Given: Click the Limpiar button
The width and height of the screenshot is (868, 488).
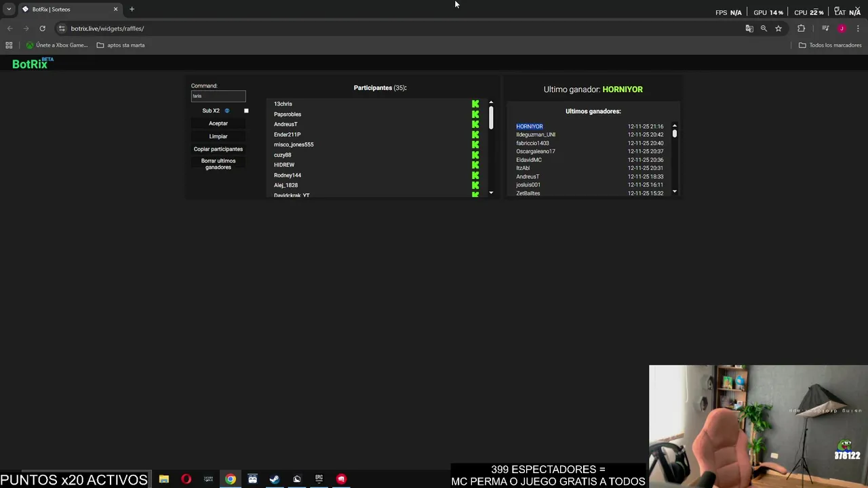Looking at the screenshot, I should [218, 136].
